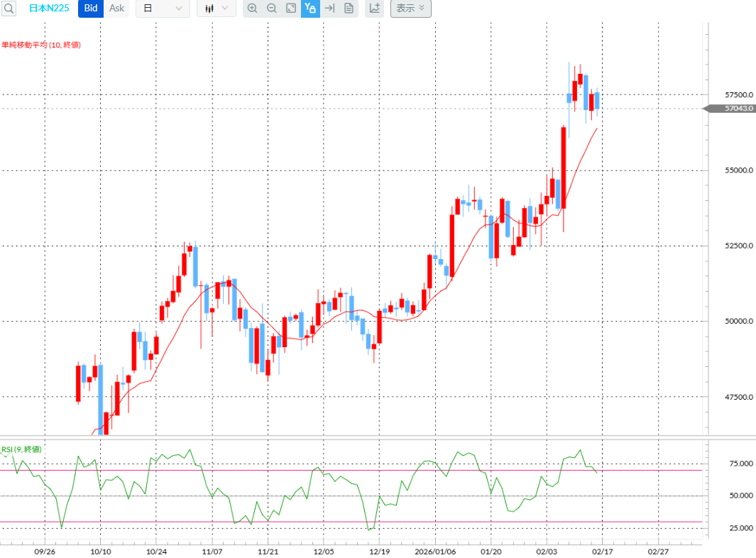Click the 55000.0 price axis label
The height and width of the screenshot is (558, 756).
739,170
